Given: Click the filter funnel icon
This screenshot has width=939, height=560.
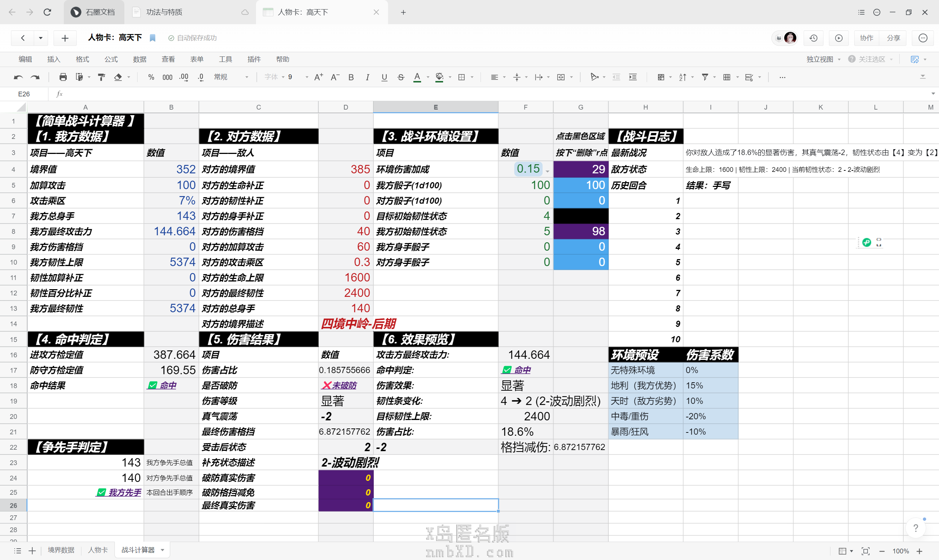Looking at the screenshot, I should tap(705, 77).
